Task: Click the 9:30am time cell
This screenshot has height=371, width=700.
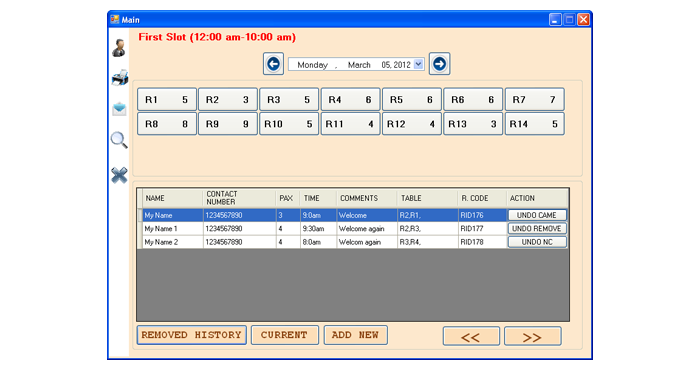Action: (318, 229)
